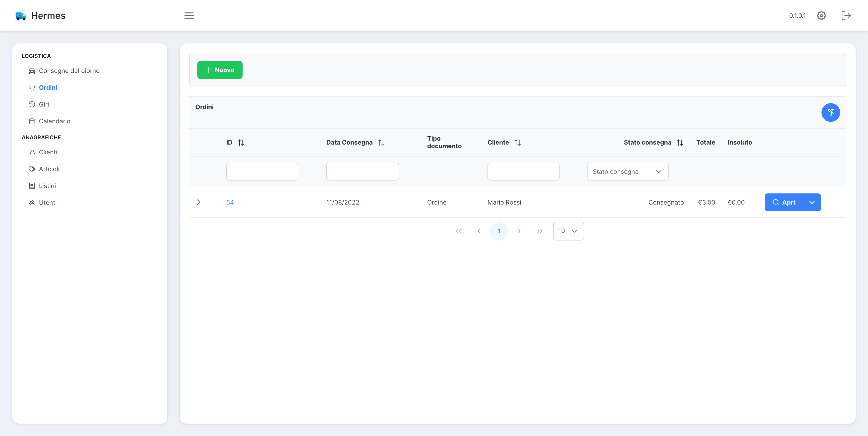This screenshot has width=868, height=436.
Task: Select page 1 in paginator
Action: point(499,231)
